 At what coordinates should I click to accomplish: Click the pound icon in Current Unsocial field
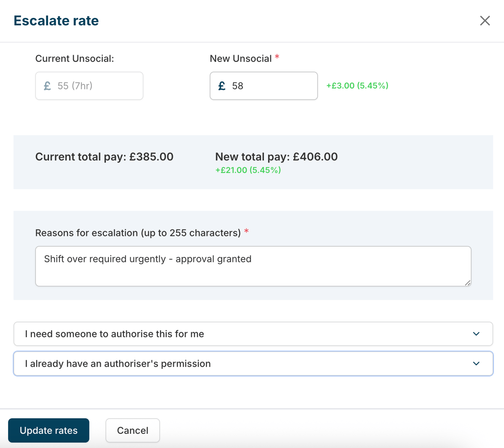coord(47,86)
